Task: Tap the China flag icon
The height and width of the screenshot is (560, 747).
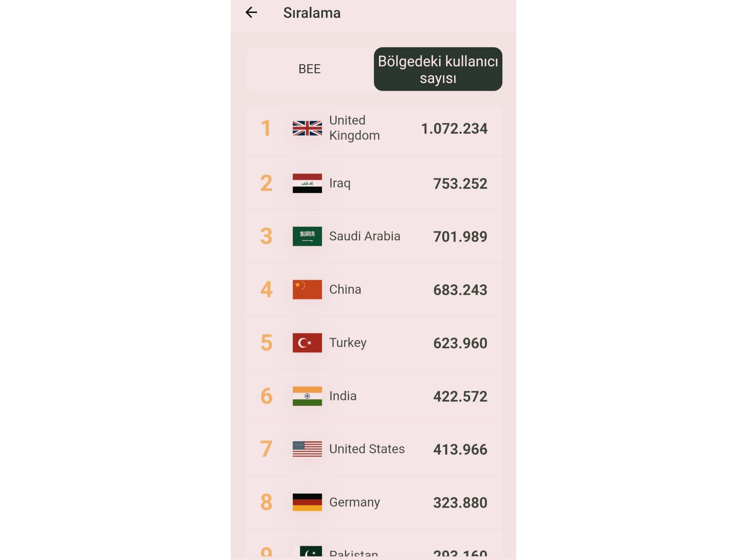Action: tap(307, 290)
